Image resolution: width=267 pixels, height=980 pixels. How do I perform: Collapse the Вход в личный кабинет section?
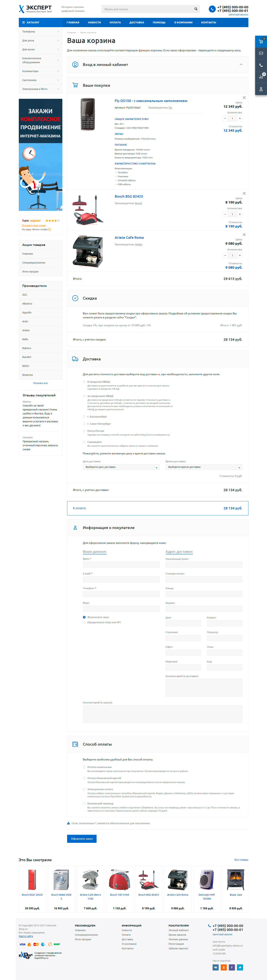click(241, 65)
